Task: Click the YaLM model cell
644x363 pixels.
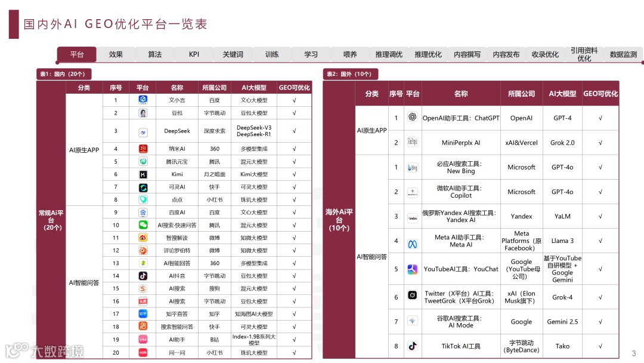Action: (x=562, y=216)
